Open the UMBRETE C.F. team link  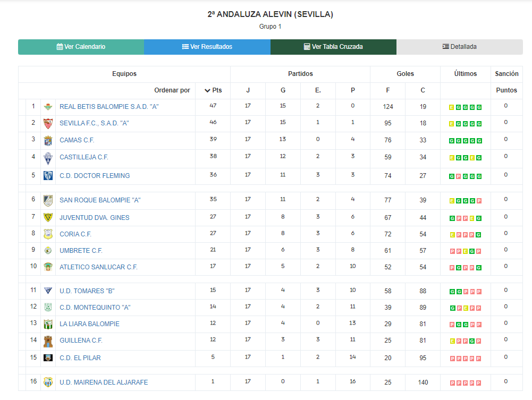(x=81, y=251)
